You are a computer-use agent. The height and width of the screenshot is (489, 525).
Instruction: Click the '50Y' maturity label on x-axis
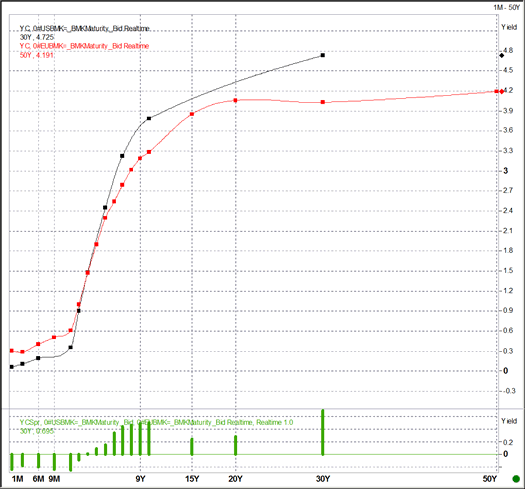(490, 479)
